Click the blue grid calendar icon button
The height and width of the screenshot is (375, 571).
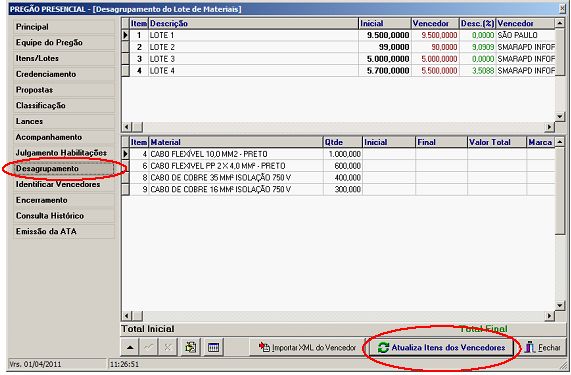tap(213, 347)
